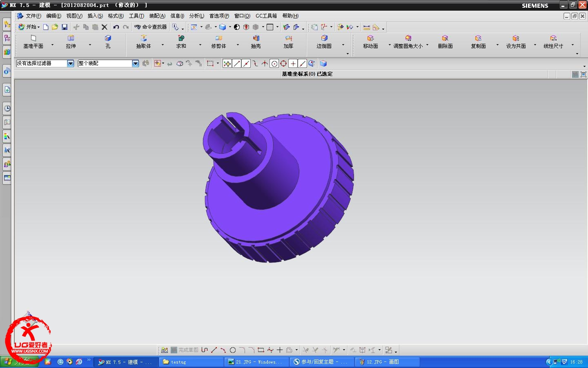
Task: Click the Delete X icon in toolbar
Action: click(x=105, y=27)
